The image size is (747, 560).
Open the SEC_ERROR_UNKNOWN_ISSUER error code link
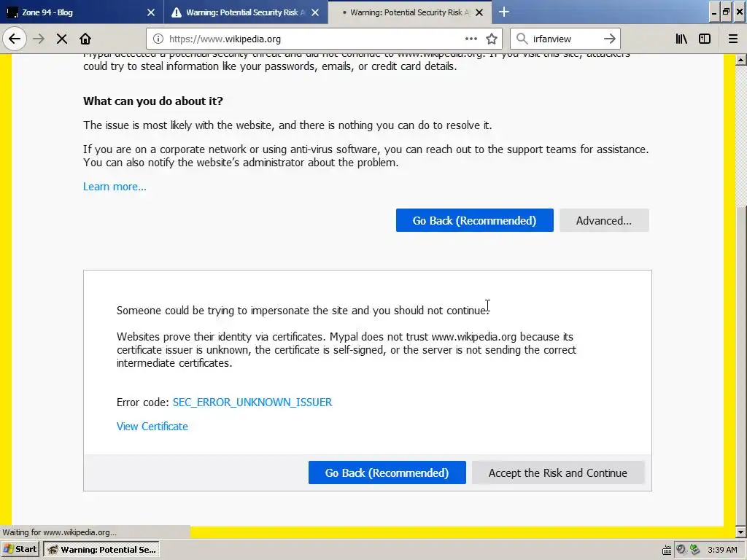point(252,402)
